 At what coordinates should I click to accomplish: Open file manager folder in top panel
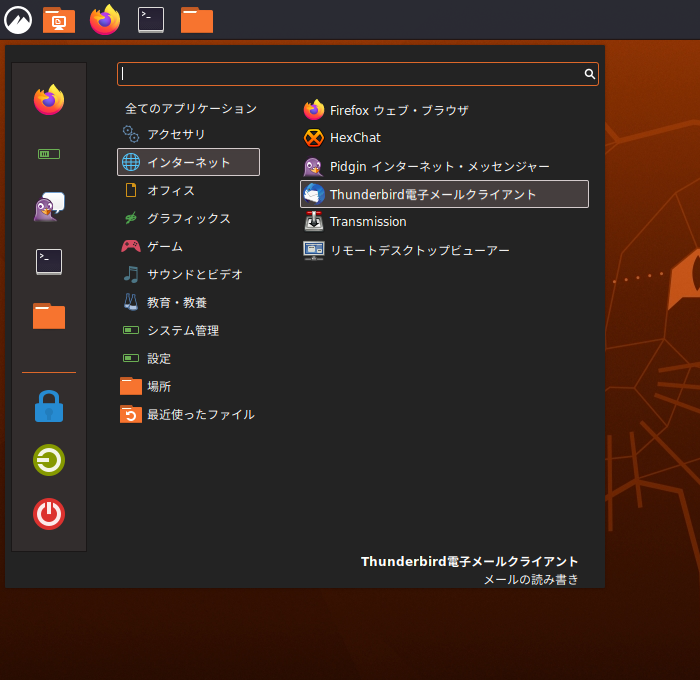[x=197, y=20]
